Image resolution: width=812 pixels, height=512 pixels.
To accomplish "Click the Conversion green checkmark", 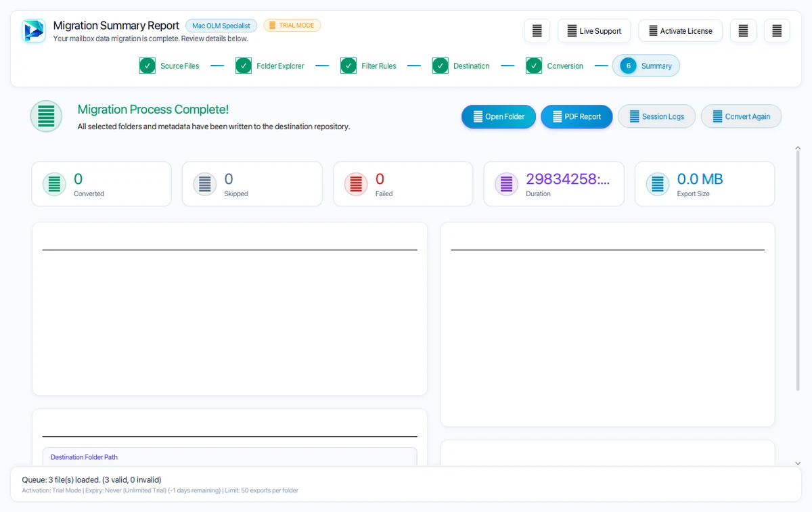I will point(534,66).
